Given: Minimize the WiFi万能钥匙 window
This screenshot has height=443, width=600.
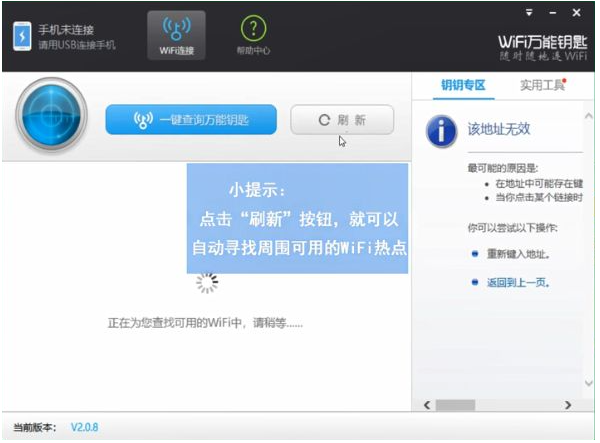Looking at the screenshot, I should click(553, 13).
